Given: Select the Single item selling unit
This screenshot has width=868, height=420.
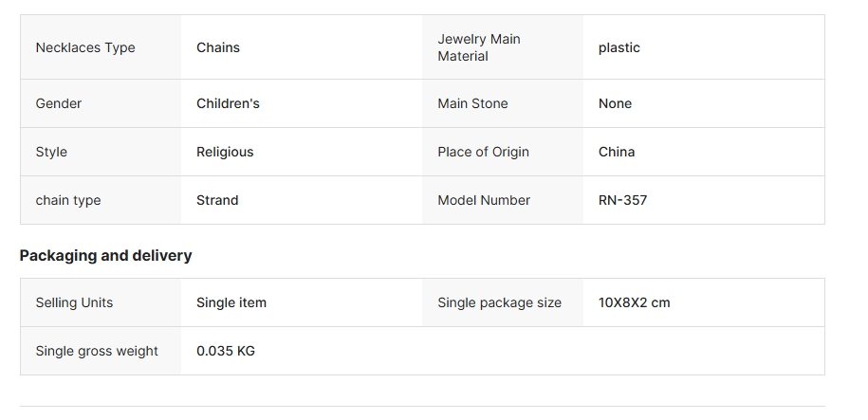Looking at the screenshot, I should point(231,302).
